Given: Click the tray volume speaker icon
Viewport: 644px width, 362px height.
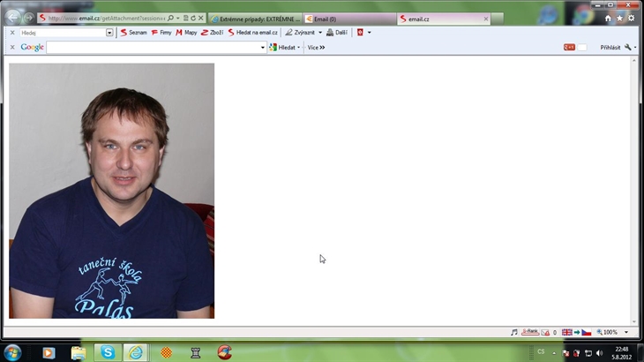Looking at the screenshot, I should pyautogui.click(x=599, y=353).
